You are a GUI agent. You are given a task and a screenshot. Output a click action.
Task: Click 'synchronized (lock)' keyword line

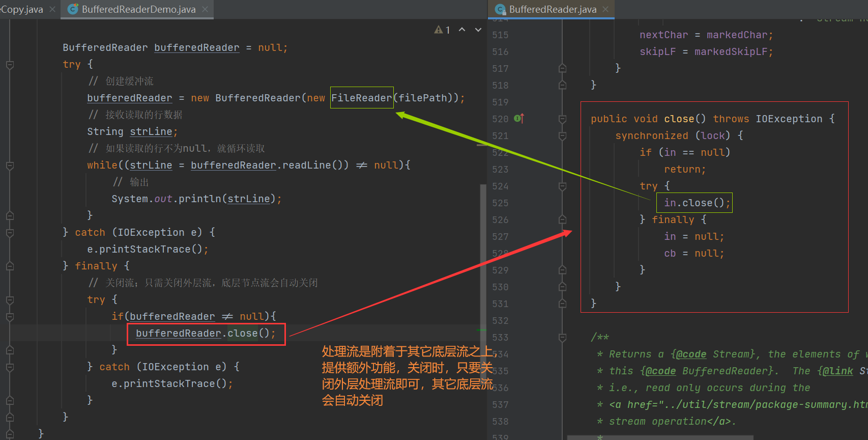coord(679,135)
